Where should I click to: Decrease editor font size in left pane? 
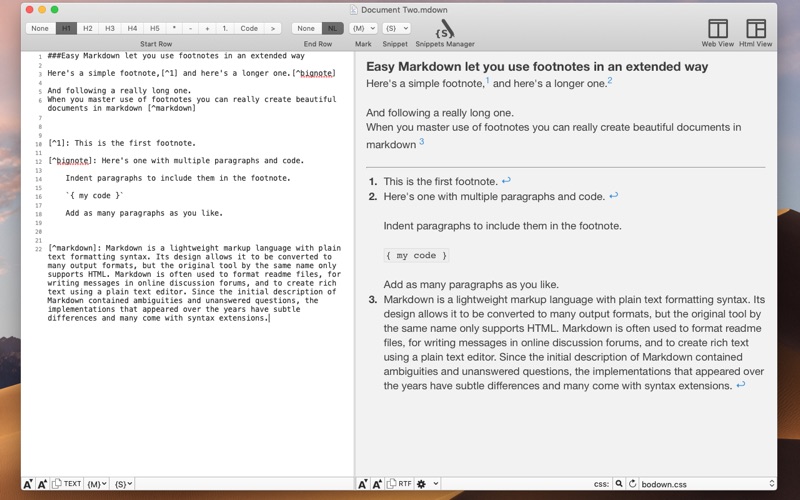pyautogui.click(x=28, y=484)
